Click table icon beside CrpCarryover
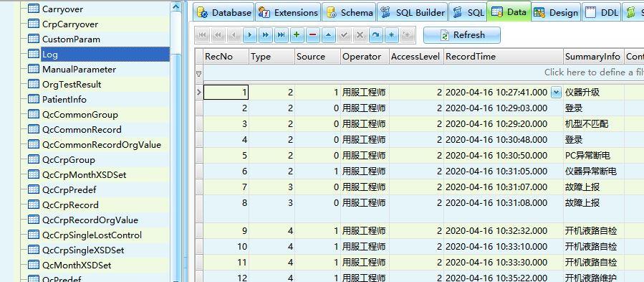The image size is (644, 282). [34, 24]
